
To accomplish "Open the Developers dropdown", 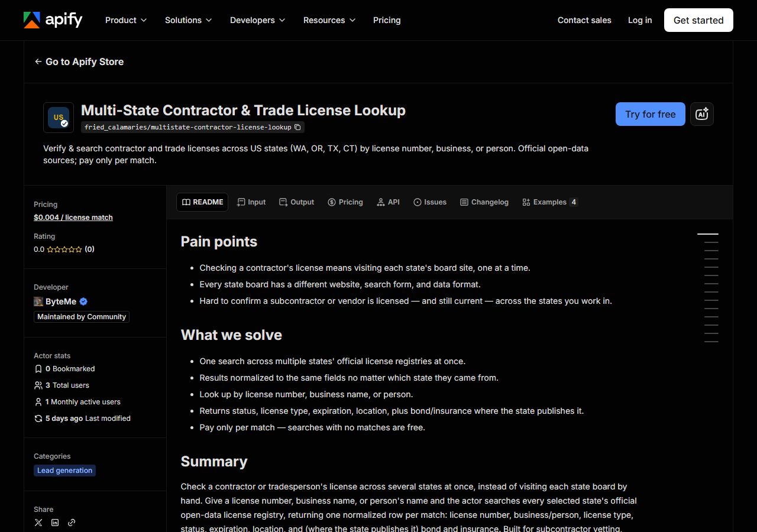I will point(258,20).
